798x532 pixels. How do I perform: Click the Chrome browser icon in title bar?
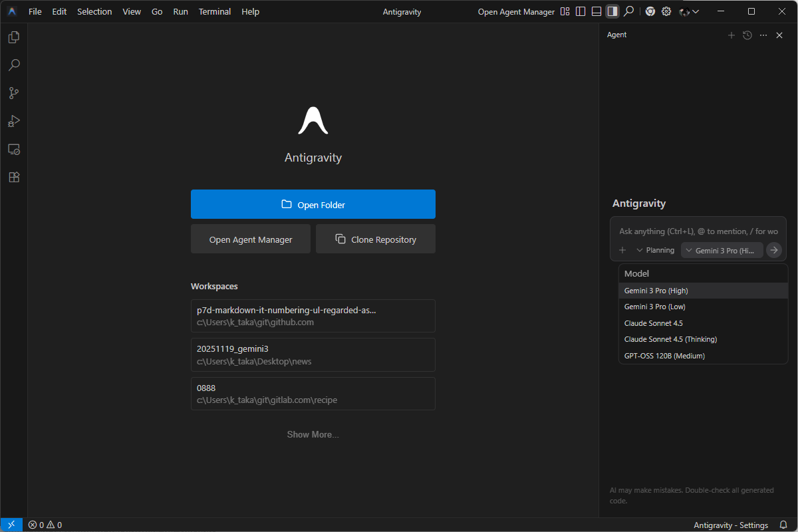tap(650, 11)
